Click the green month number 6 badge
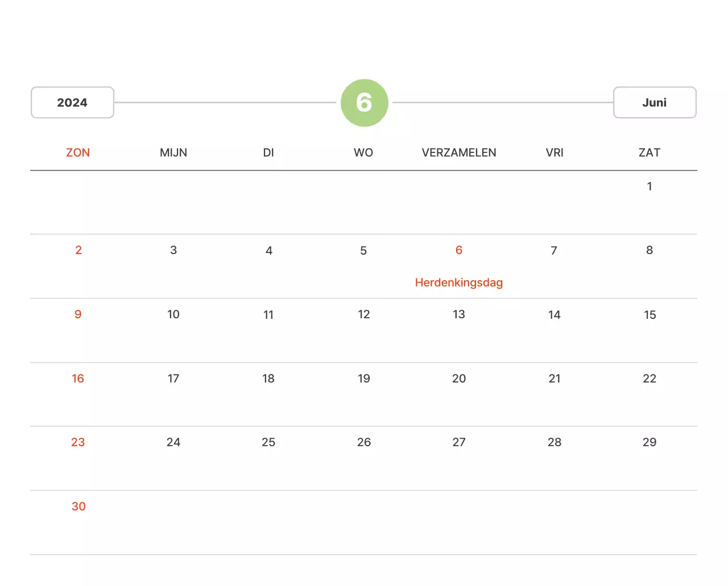Screen dimensions: 728x586 [x=364, y=103]
